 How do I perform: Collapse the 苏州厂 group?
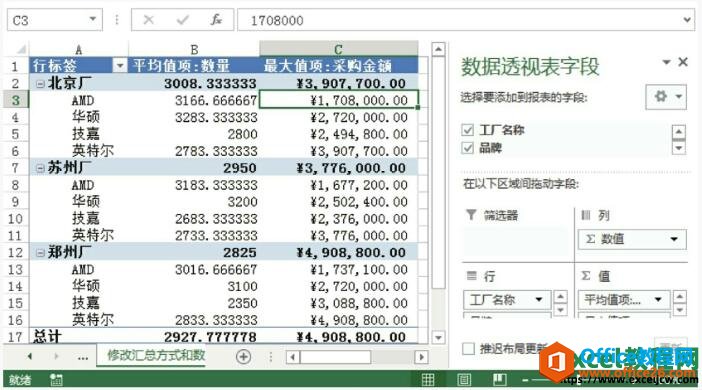[40, 168]
